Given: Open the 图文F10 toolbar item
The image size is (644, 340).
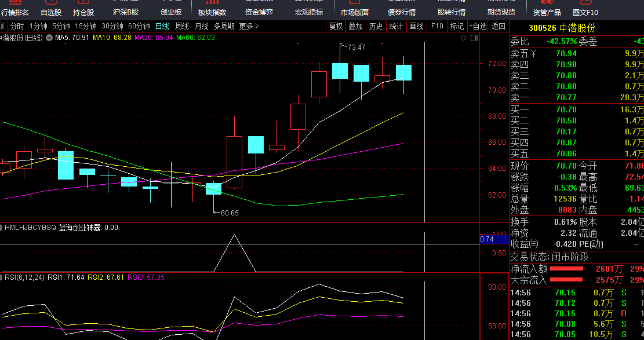Looking at the screenshot, I should [585, 12].
